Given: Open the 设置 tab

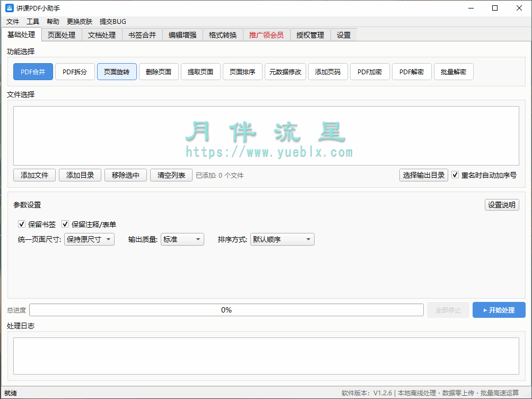Looking at the screenshot, I should pos(343,35).
